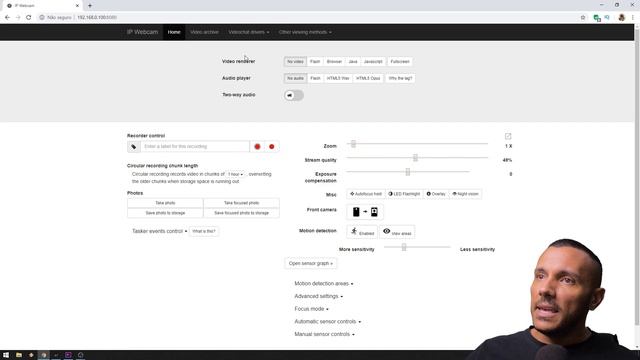Screen dimensions: 640x360
Task: Open a new browser tab with plus
Action: click(90, 6)
